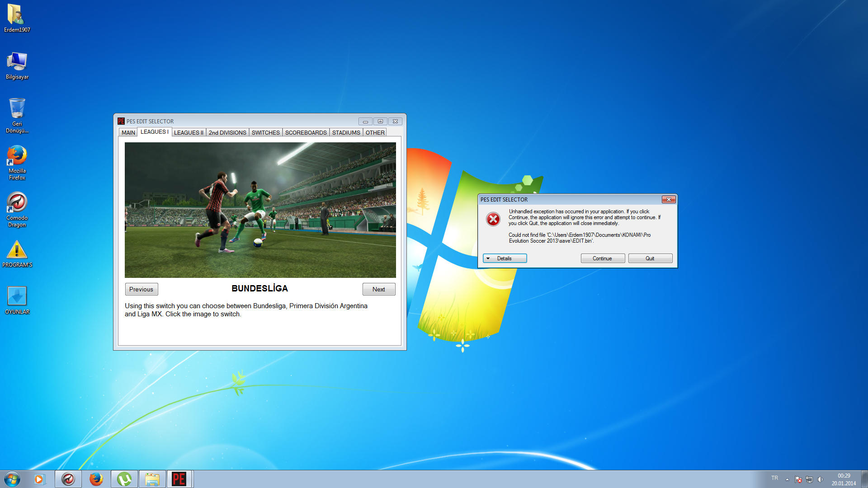
Task: Switch to PES Edit Selector taskbar button
Action: [x=179, y=479]
